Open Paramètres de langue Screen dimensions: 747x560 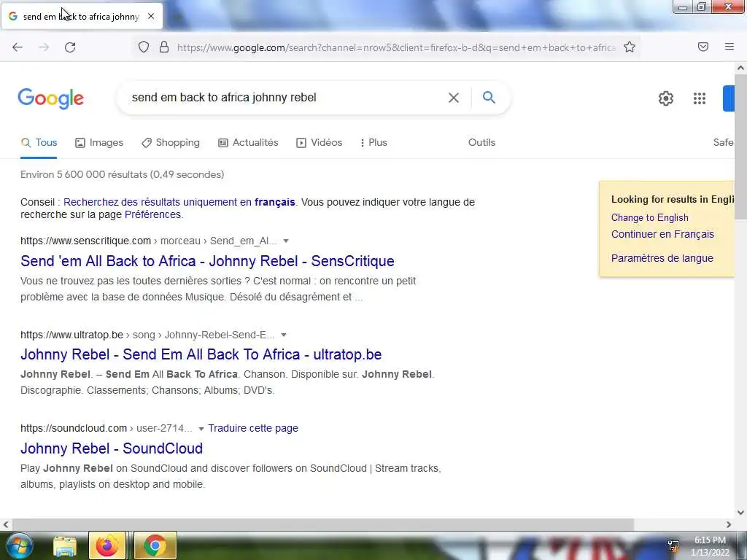point(662,258)
